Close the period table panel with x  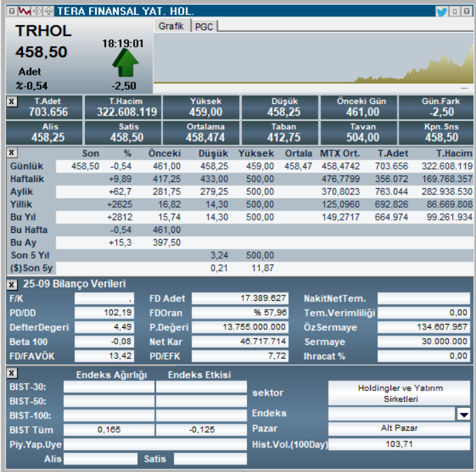pos(12,152)
